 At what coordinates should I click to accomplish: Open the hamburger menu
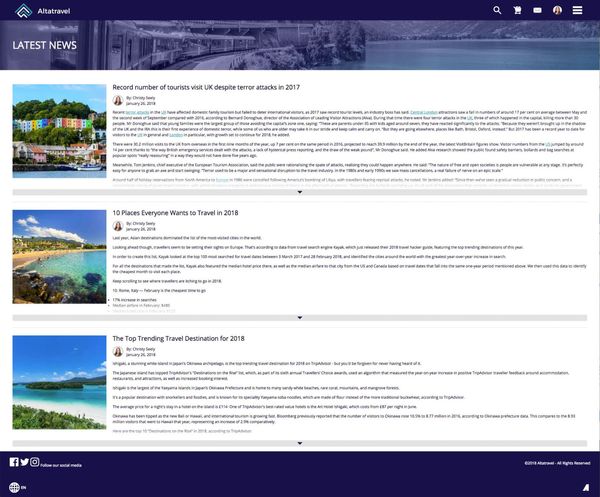point(577,10)
